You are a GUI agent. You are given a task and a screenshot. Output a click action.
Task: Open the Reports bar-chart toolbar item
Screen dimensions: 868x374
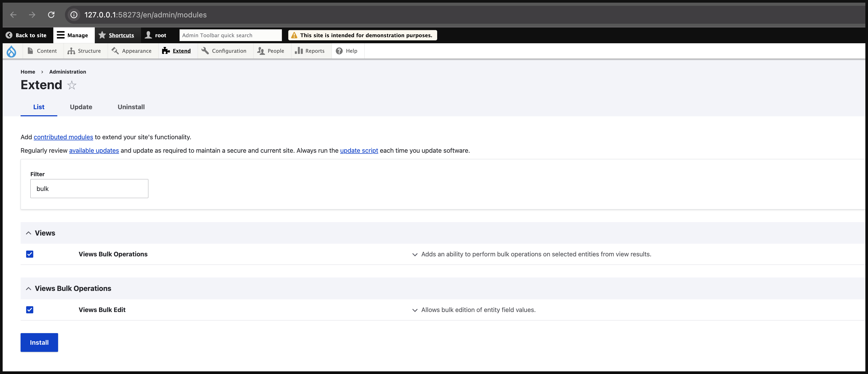pos(310,51)
